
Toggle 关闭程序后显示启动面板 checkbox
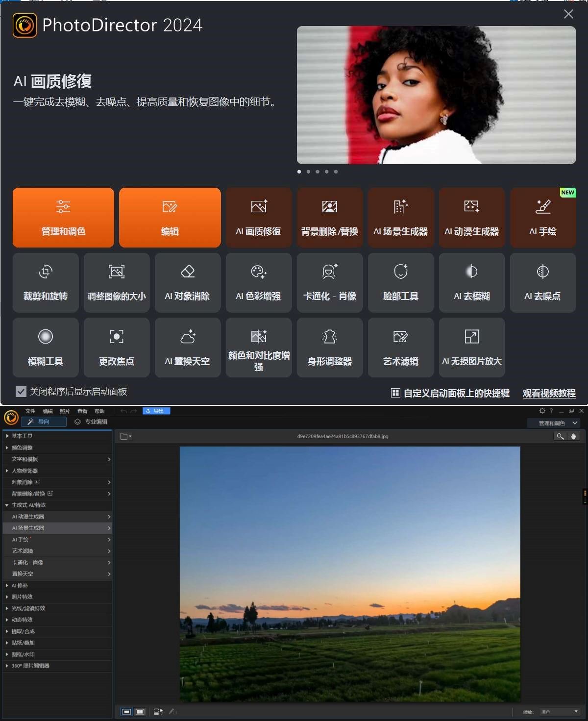pyautogui.click(x=21, y=392)
